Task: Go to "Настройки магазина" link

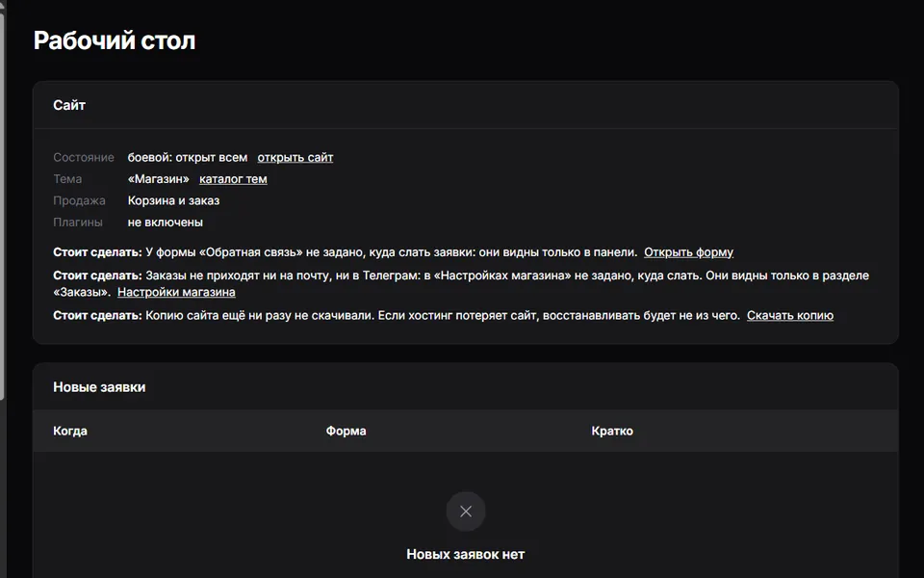Action: pyautogui.click(x=176, y=292)
